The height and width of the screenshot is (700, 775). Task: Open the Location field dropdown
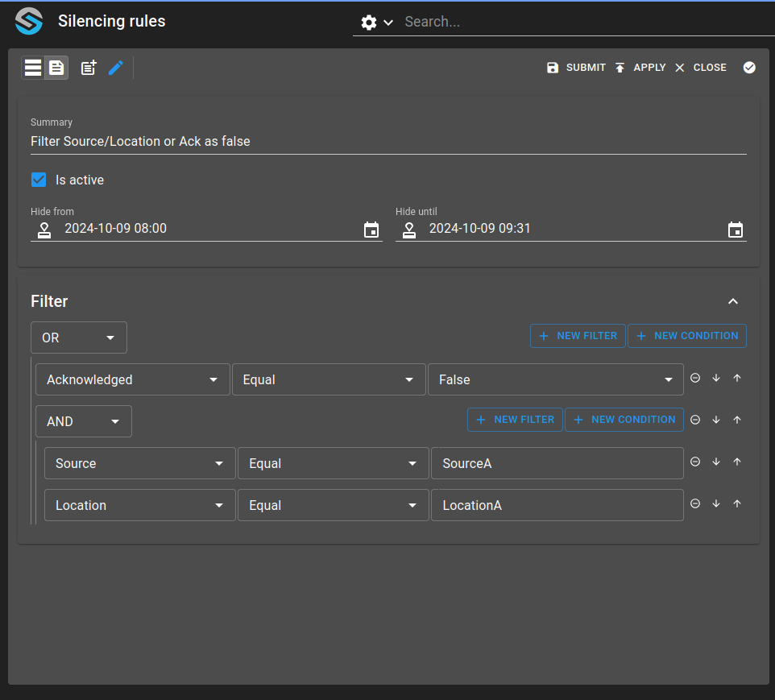coord(140,505)
